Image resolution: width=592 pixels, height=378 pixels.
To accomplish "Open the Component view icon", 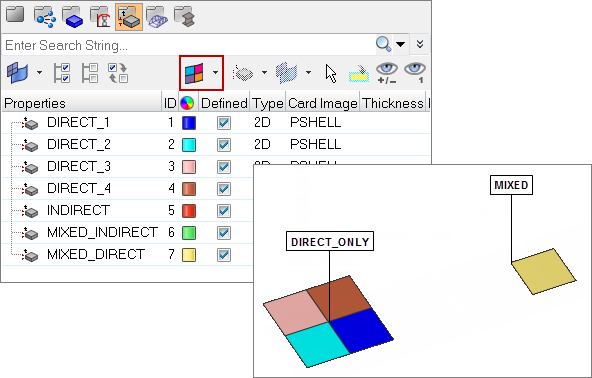I will click(15, 16).
